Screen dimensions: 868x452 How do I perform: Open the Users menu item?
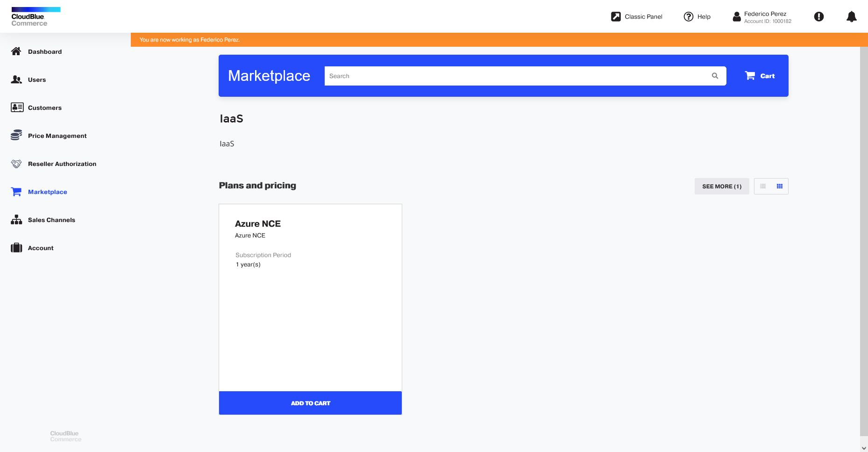[37, 79]
